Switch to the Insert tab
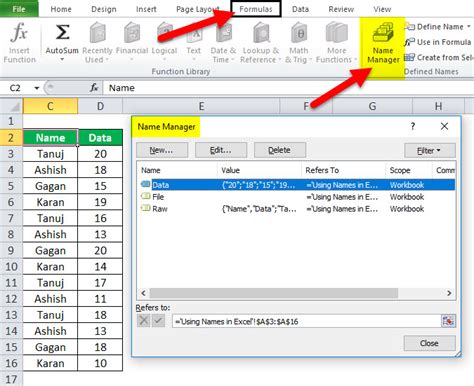The width and height of the screenshot is (474, 386). click(146, 9)
